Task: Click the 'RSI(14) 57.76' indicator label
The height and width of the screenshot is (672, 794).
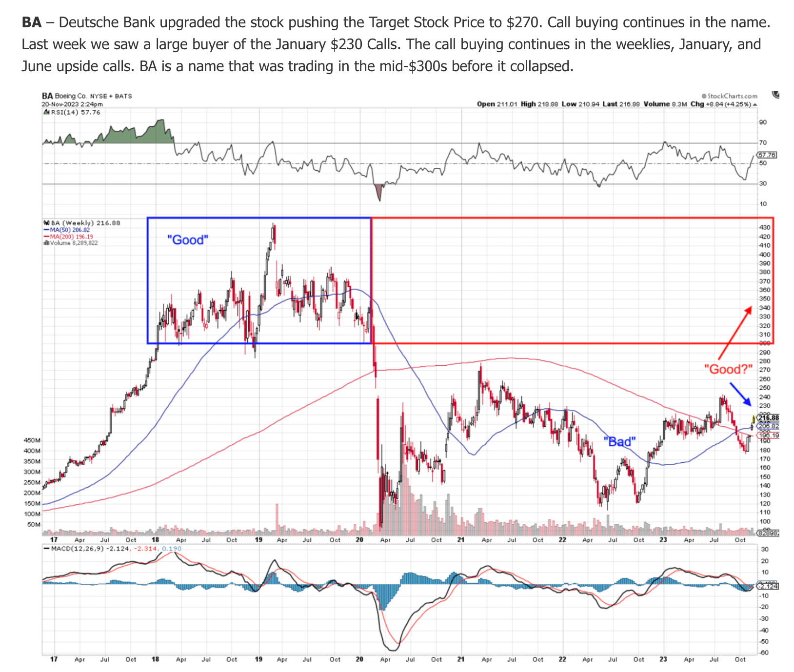Action: (76, 112)
